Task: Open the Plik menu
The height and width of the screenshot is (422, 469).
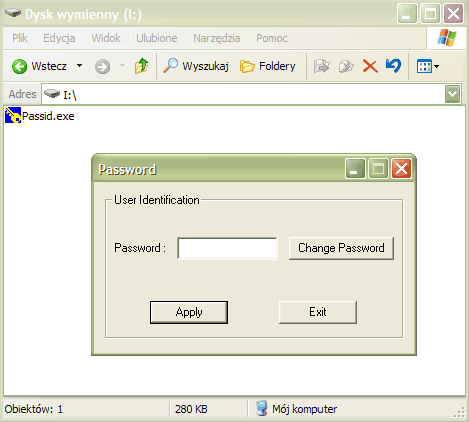Action: point(20,38)
